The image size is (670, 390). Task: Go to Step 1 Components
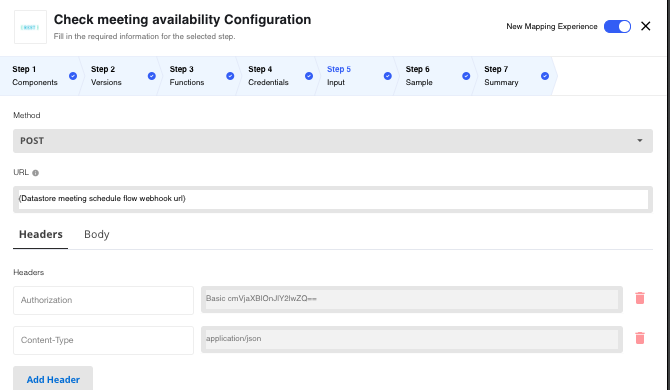tap(39, 76)
